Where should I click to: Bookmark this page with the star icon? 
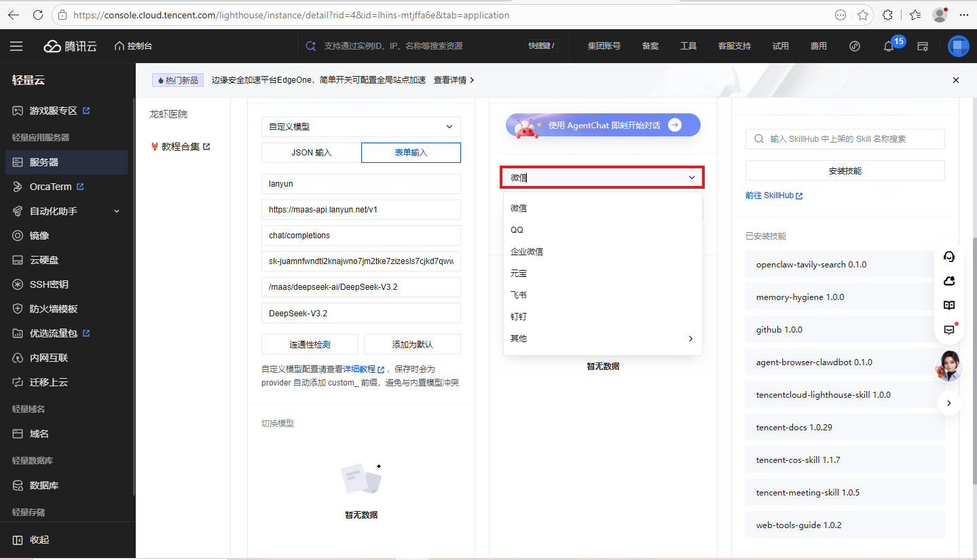pyautogui.click(x=863, y=15)
